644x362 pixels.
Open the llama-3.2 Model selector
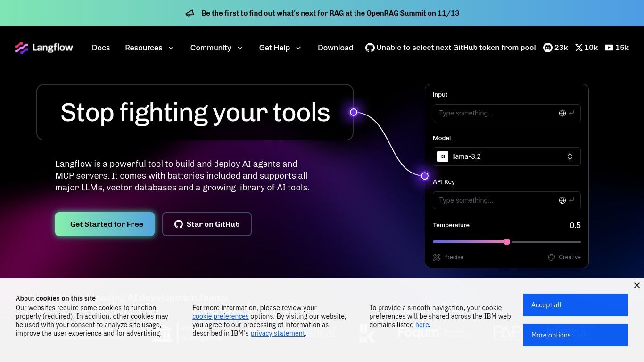(x=506, y=156)
